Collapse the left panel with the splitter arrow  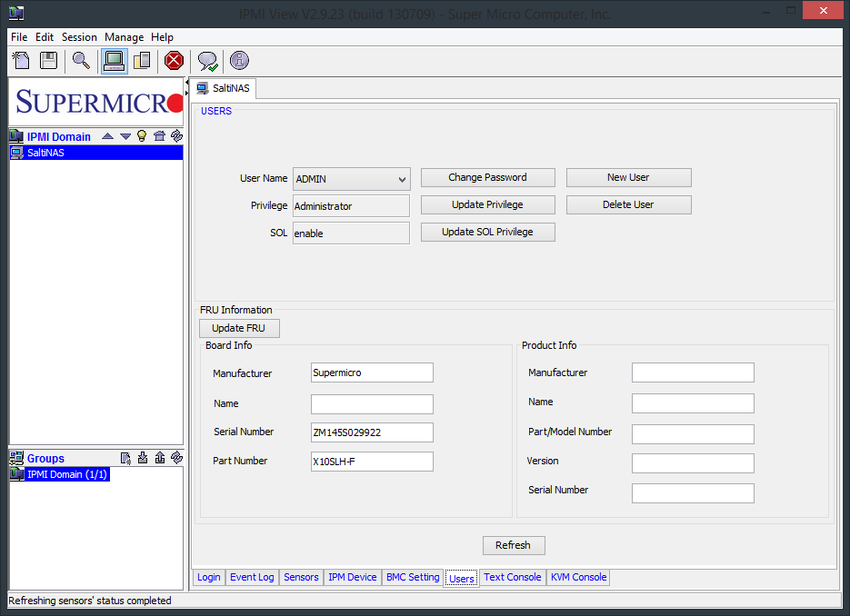[x=187, y=83]
